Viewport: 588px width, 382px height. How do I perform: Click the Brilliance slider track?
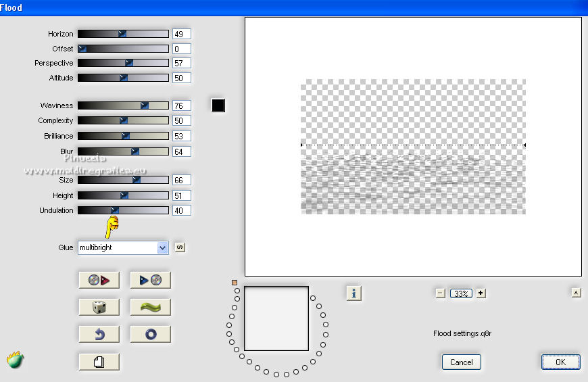pyautogui.click(x=123, y=136)
